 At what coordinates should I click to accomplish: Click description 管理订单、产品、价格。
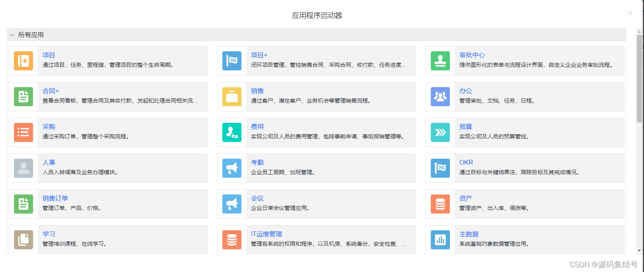pyautogui.click(x=72, y=208)
